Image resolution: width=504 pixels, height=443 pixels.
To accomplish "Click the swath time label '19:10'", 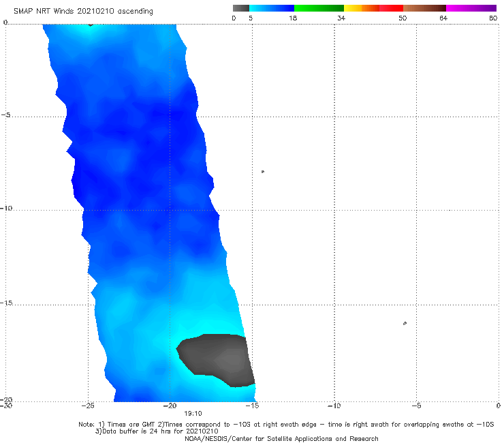I will click(x=193, y=414).
